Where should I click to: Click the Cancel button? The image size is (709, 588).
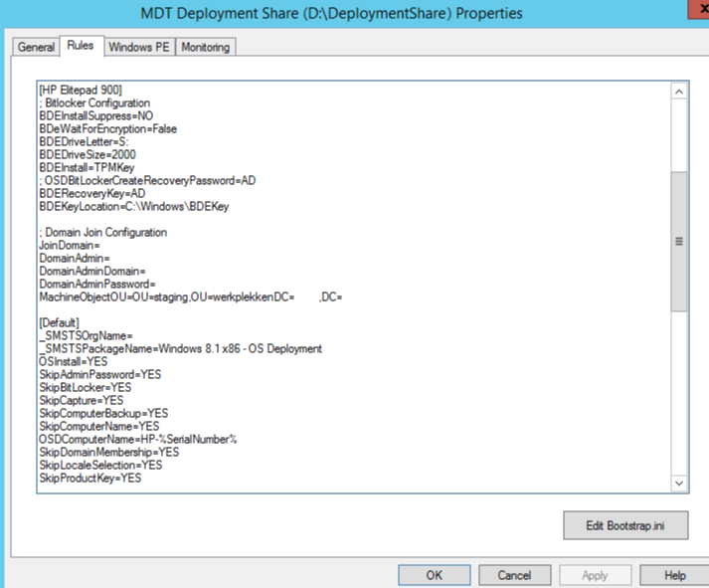514,575
